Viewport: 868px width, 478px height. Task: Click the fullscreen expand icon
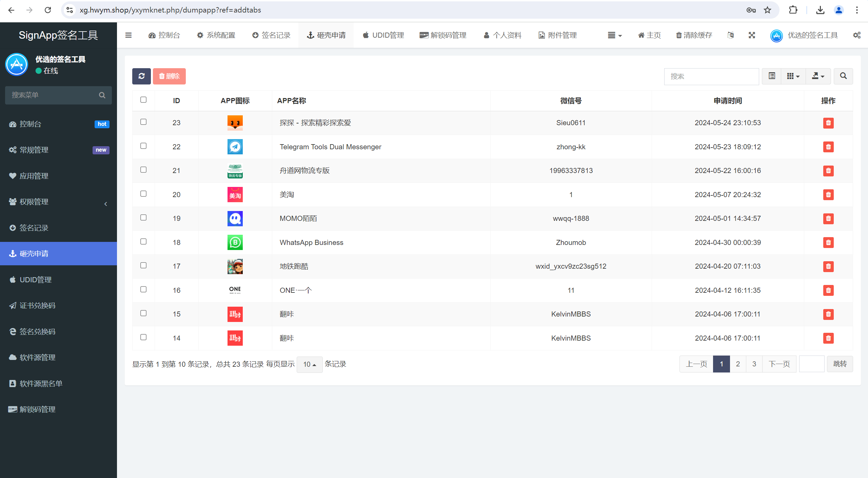[x=752, y=35]
